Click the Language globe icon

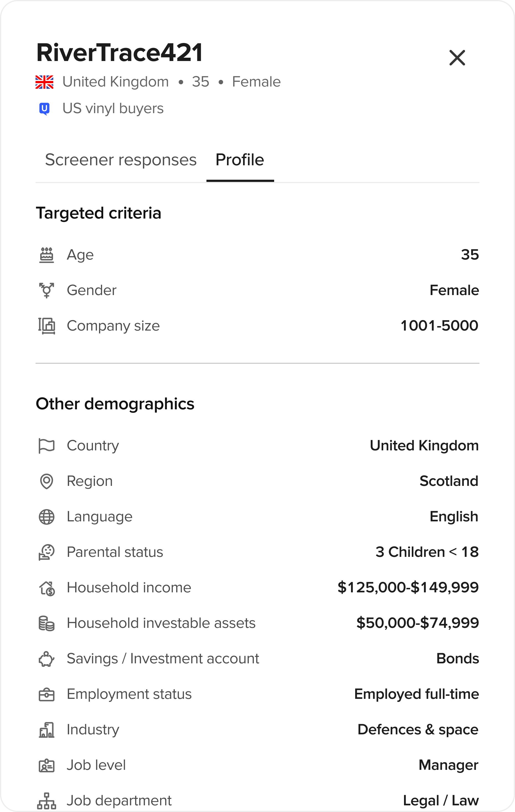tap(47, 517)
